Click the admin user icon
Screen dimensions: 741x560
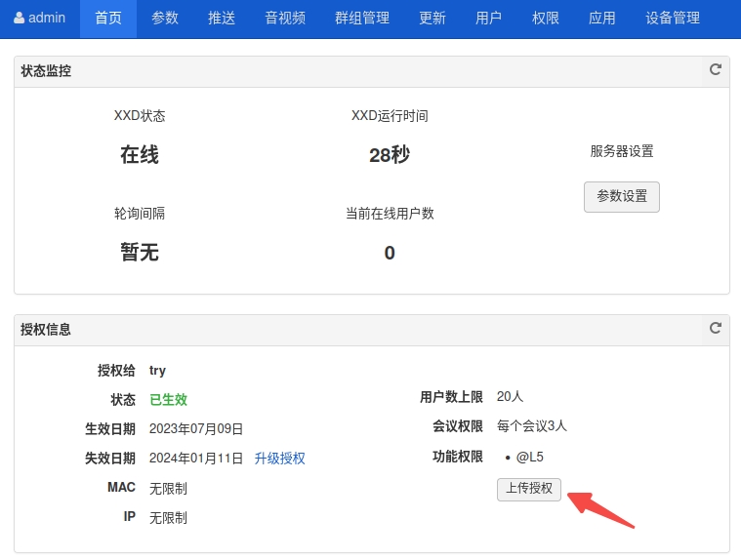coord(19,18)
